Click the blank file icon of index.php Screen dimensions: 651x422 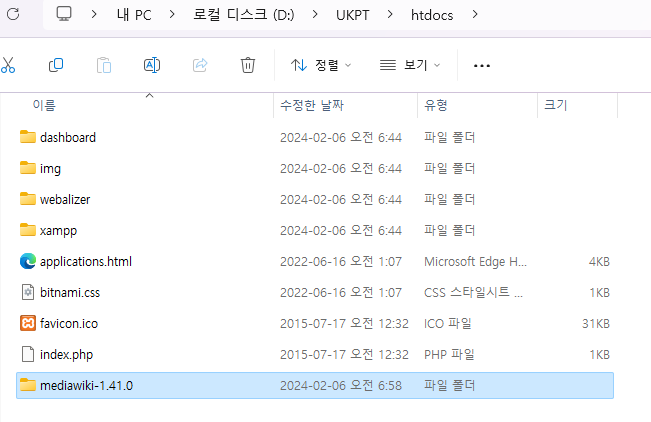tap(28, 354)
